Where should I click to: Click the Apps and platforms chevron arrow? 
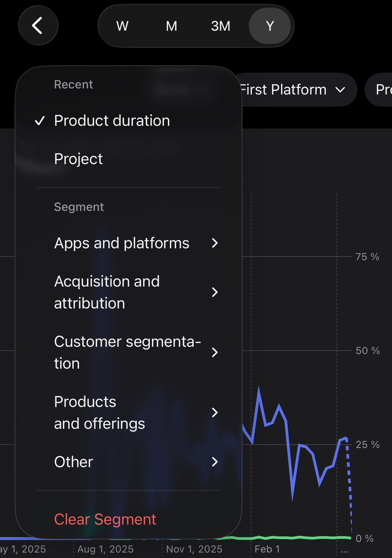214,243
